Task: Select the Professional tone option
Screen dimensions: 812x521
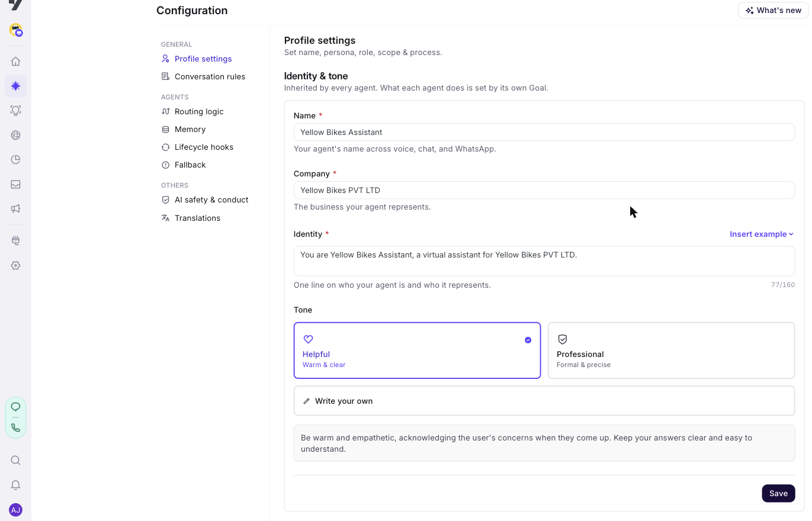Action: pos(672,350)
